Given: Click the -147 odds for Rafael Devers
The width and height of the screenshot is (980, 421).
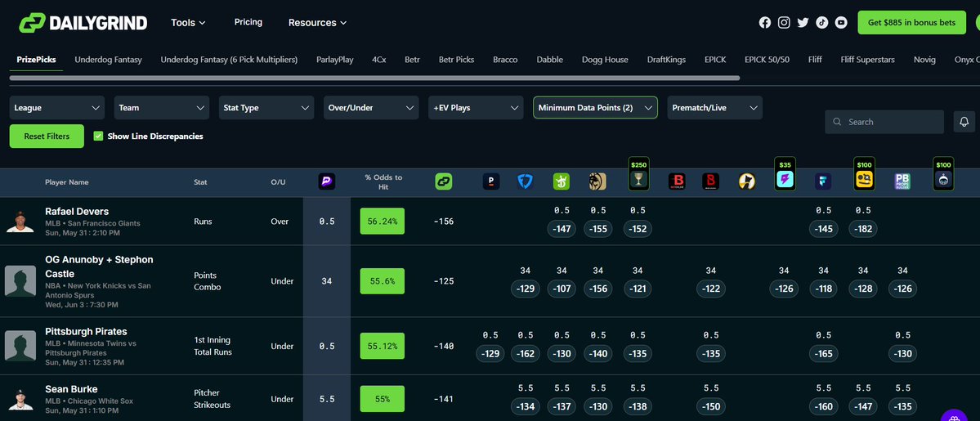Looking at the screenshot, I should (562, 229).
